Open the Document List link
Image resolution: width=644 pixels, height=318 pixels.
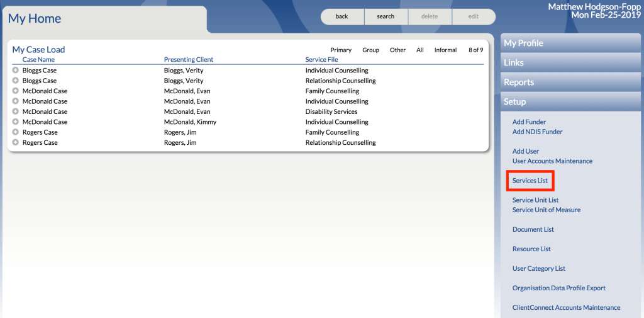click(x=533, y=229)
